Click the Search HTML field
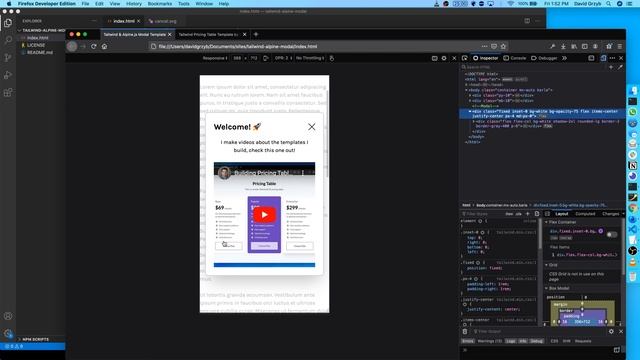 (533, 67)
